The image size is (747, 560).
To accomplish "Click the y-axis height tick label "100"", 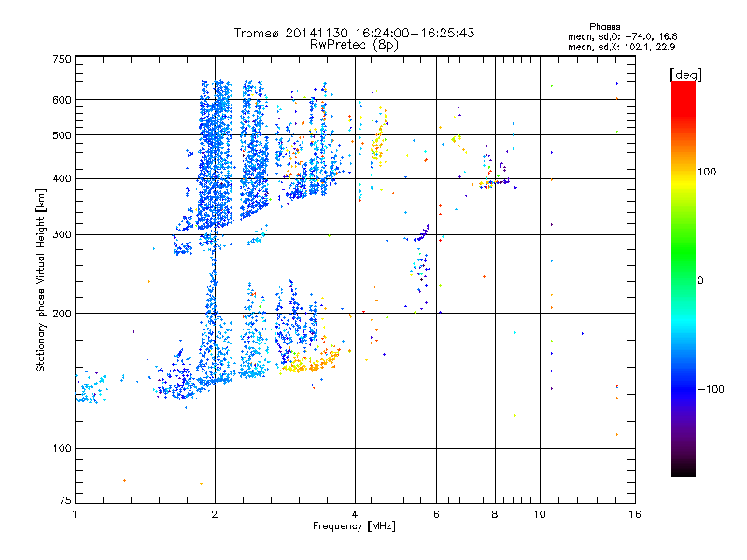I will point(62,449).
